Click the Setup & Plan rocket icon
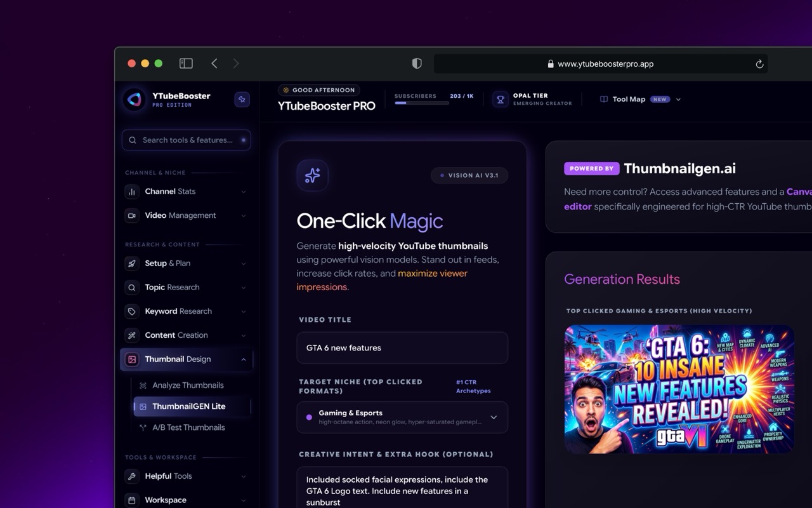Viewport: 812px width, 508px height. tap(132, 264)
